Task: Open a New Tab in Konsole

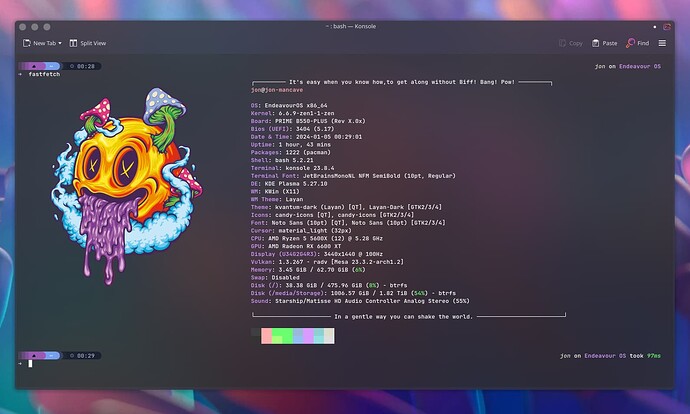Action: coord(40,43)
